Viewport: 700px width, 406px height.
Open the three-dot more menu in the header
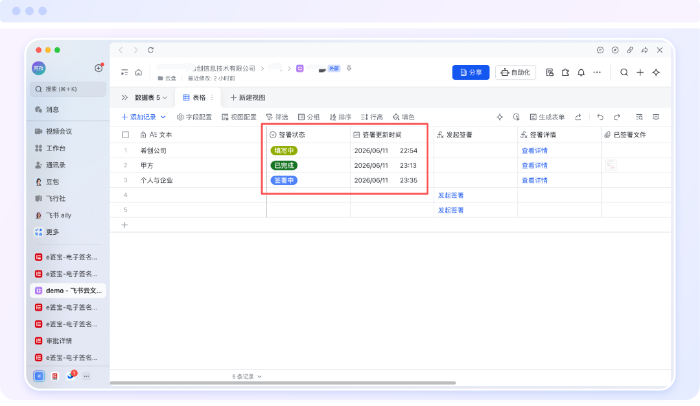pyautogui.click(x=597, y=72)
